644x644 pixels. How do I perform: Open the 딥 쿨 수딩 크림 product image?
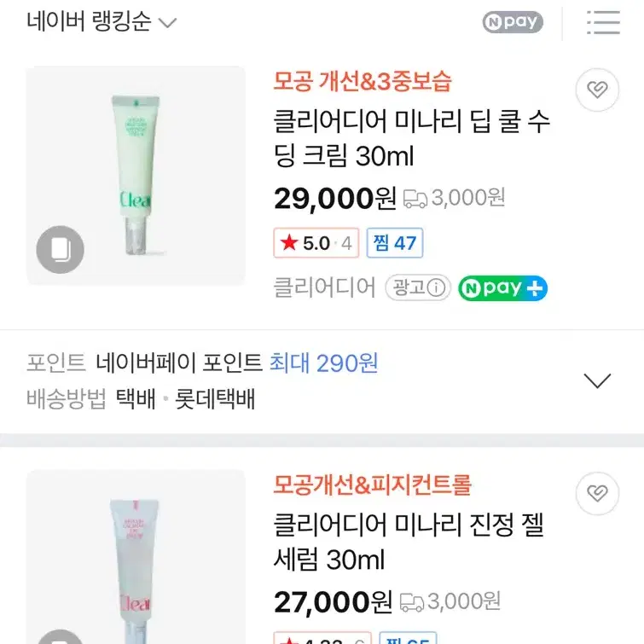pos(136,176)
